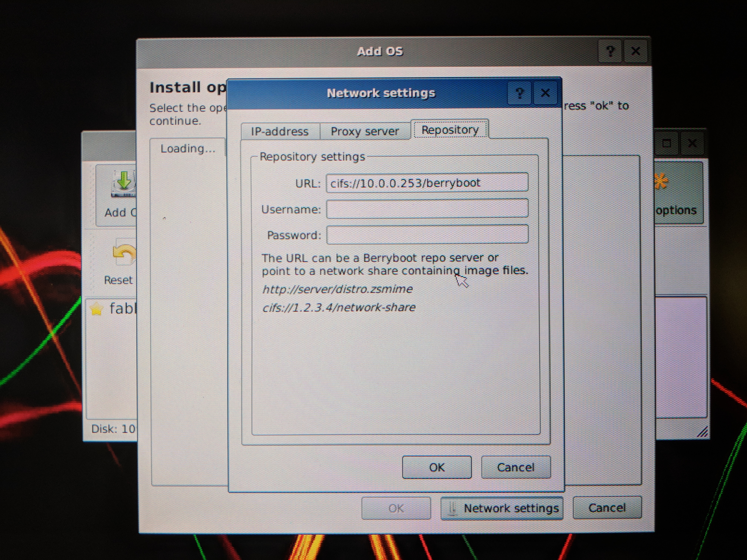Image resolution: width=747 pixels, height=560 pixels.
Task: Click the Network settings button in Add OS
Action: (x=502, y=508)
